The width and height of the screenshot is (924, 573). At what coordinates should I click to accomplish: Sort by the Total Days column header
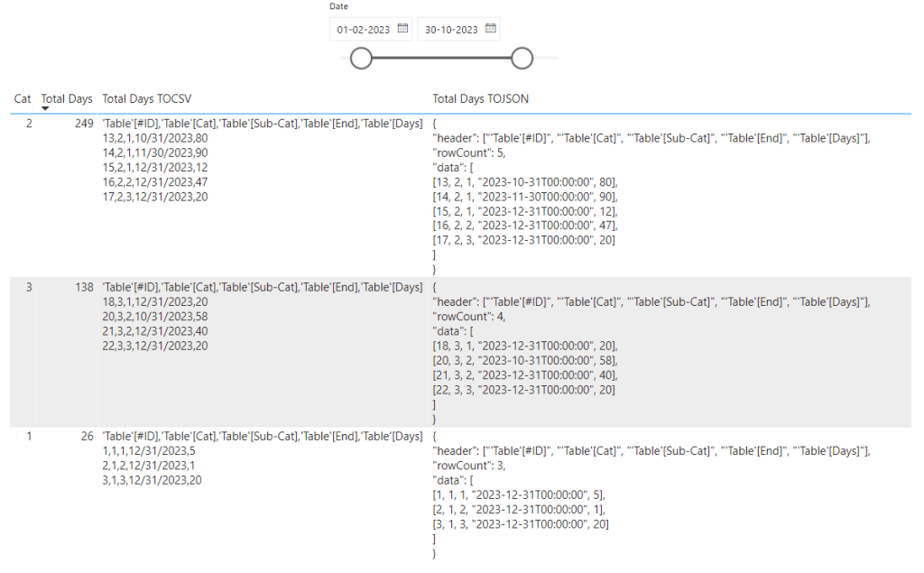click(x=67, y=98)
